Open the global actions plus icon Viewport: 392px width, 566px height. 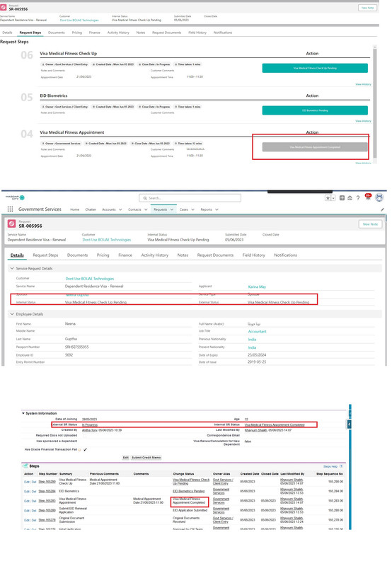click(x=342, y=198)
